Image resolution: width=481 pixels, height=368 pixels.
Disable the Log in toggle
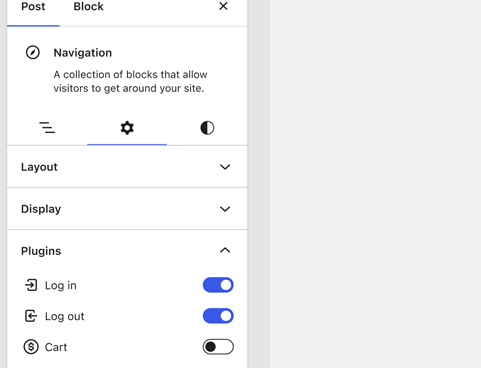(x=218, y=285)
